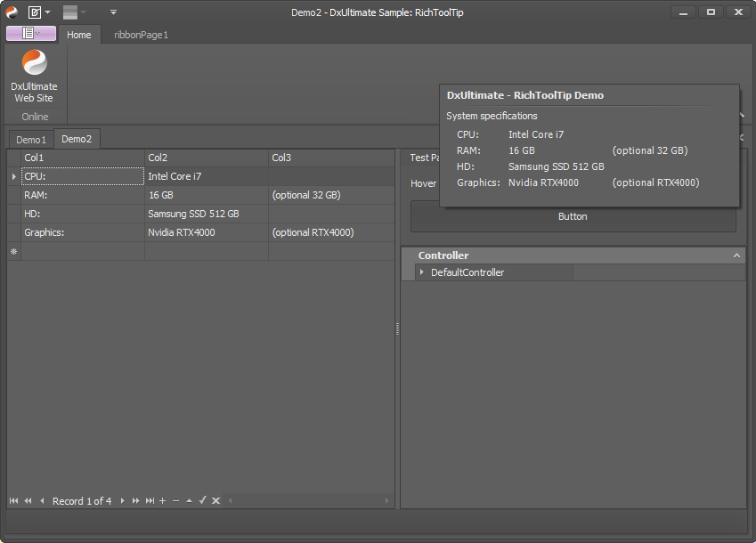Click the large Button in test panel

[x=573, y=216]
